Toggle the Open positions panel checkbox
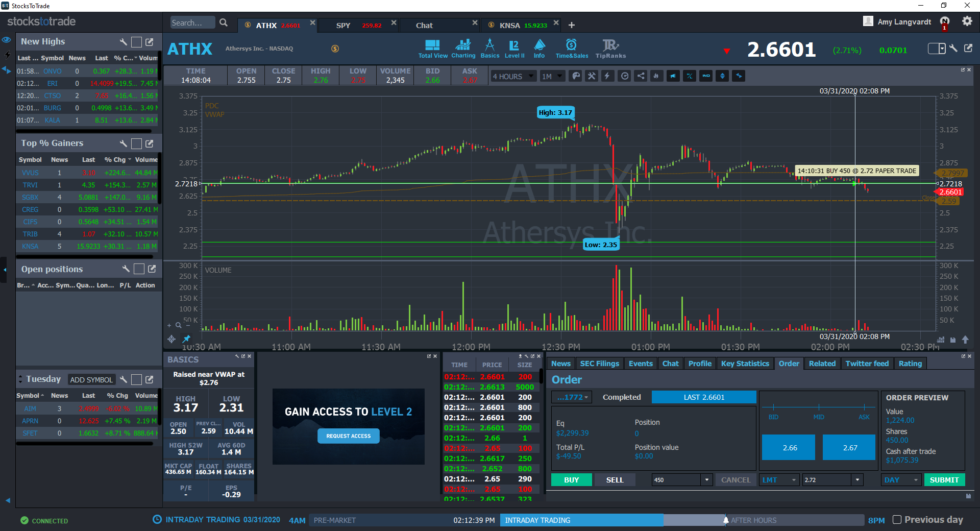This screenshot has height=531, width=980. (x=139, y=269)
